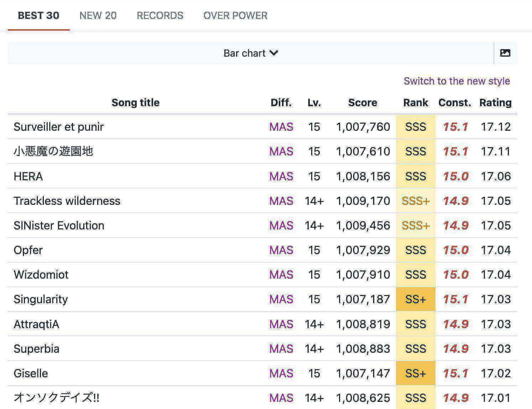This screenshot has height=409, width=532.
Task: Open the RECORDS tab
Action: coord(160,15)
